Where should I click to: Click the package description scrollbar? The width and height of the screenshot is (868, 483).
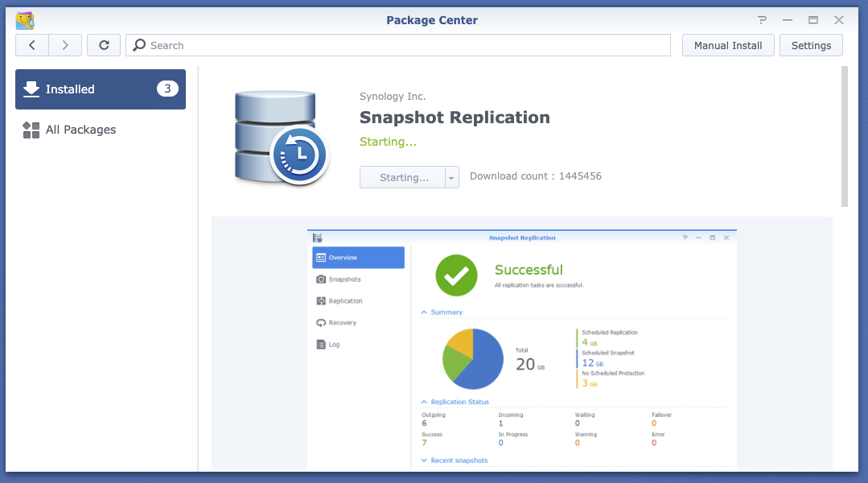(x=844, y=136)
